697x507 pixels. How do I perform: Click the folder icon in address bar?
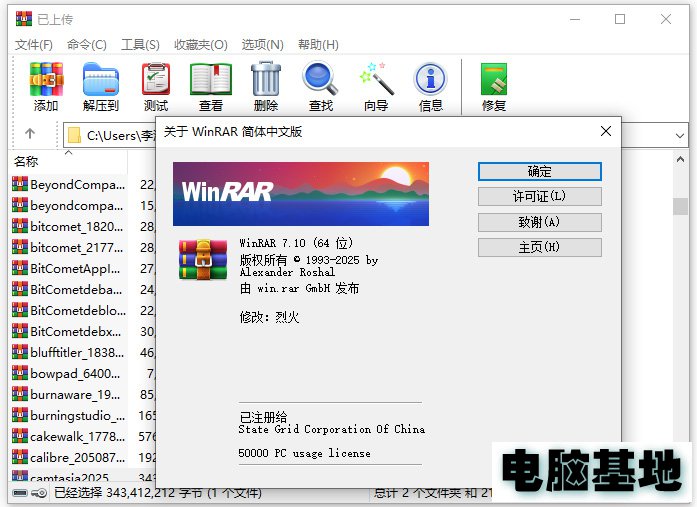[x=74, y=136]
